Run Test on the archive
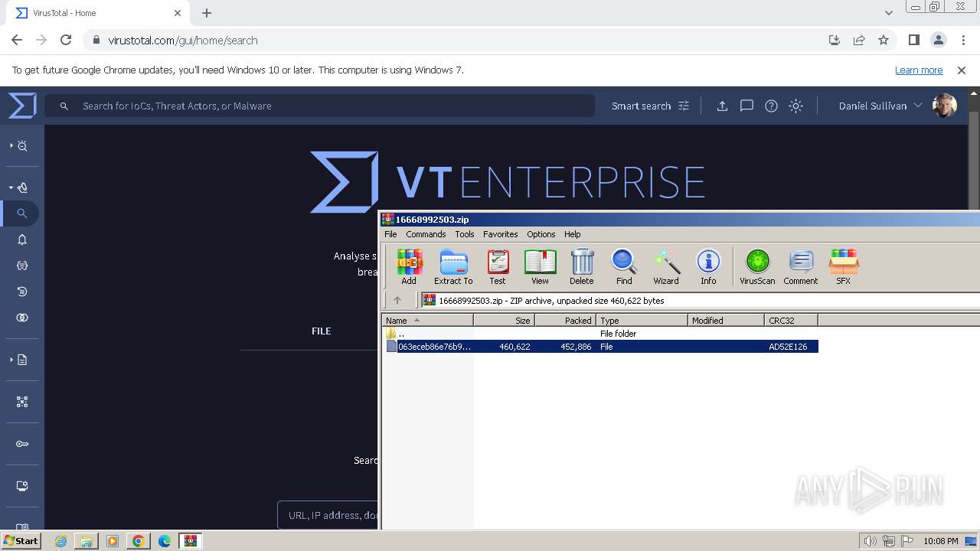This screenshot has width=980, height=551. point(498,267)
